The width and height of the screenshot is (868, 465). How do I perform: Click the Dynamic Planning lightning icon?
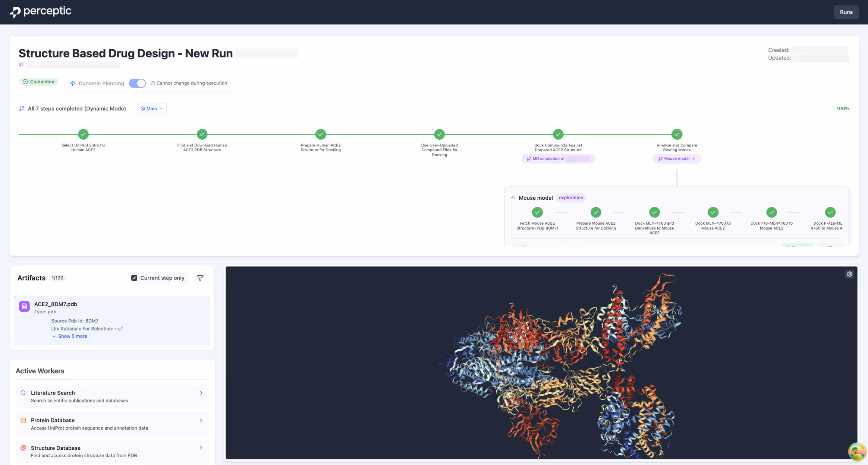73,83
